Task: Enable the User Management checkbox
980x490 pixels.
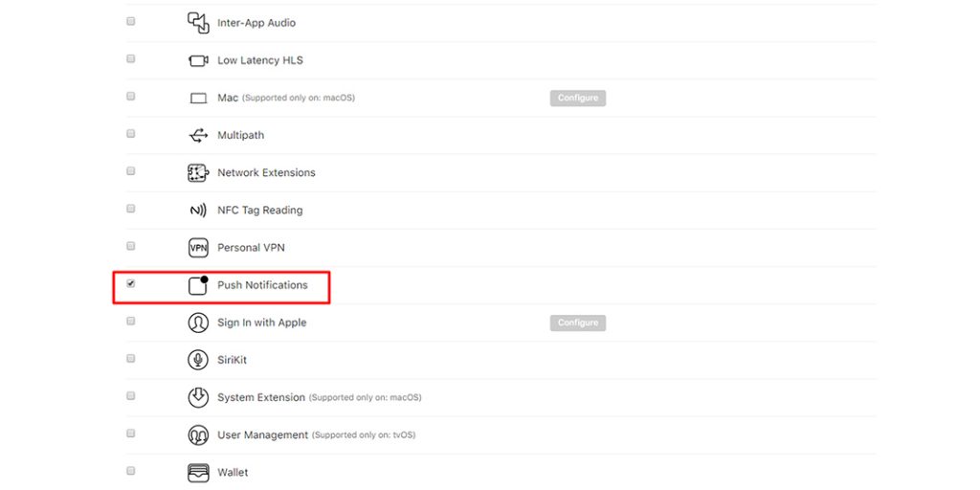Action: 130,434
